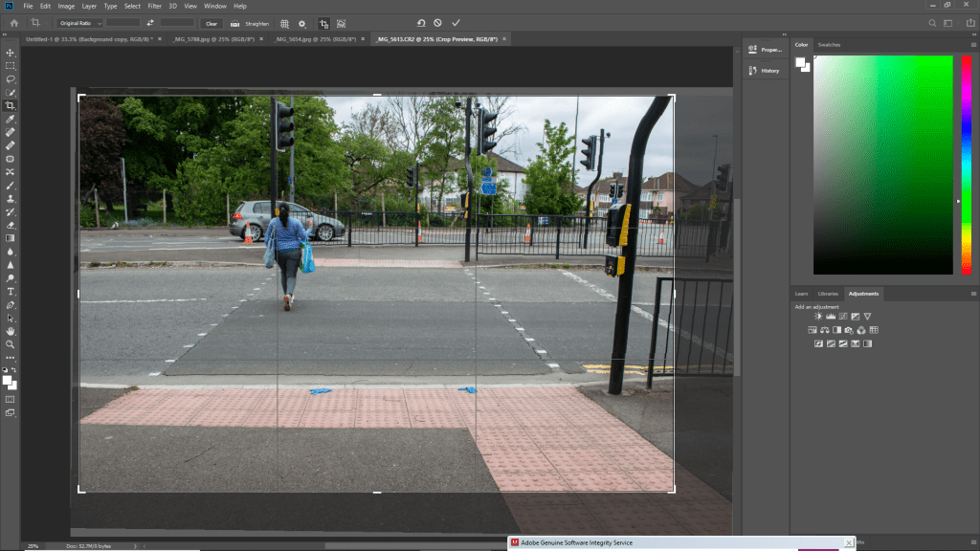Image resolution: width=980 pixels, height=551 pixels.
Task: Select the Move tool
Action: point(11,53)
